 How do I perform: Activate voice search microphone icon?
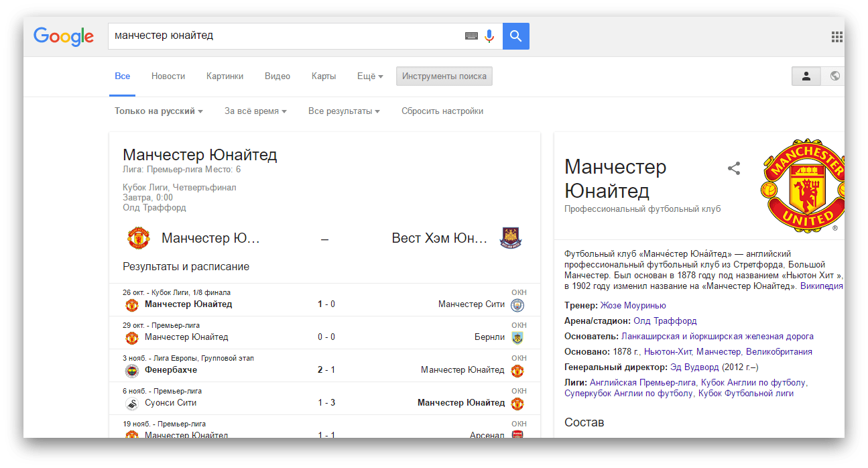pos(489,36)
